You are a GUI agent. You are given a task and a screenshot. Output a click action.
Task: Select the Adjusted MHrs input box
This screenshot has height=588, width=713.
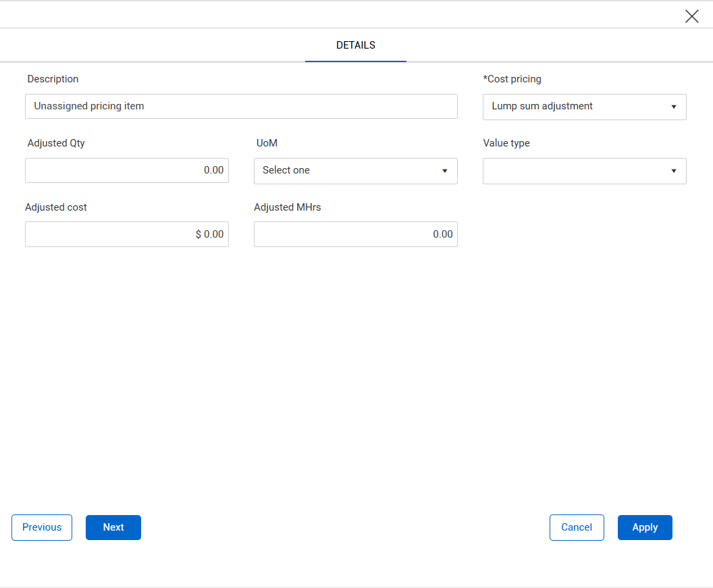tap(355, 234)
